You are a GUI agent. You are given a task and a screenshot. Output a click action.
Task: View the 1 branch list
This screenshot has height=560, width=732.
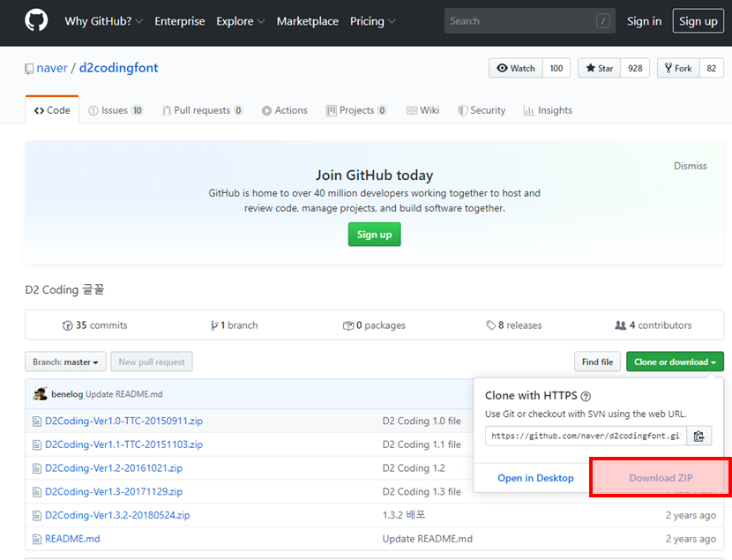point(234,325)
